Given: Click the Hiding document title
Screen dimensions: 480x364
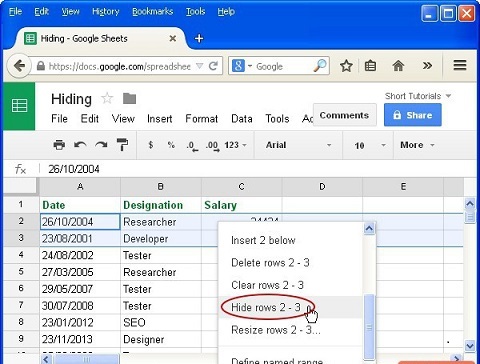Looking at the screenshot, I should pos(71,99).
